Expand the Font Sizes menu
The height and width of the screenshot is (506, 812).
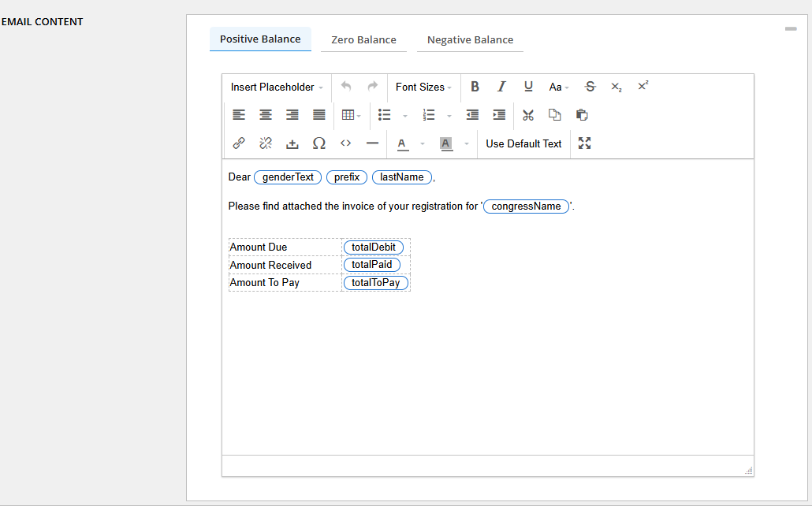click(423, 87)
